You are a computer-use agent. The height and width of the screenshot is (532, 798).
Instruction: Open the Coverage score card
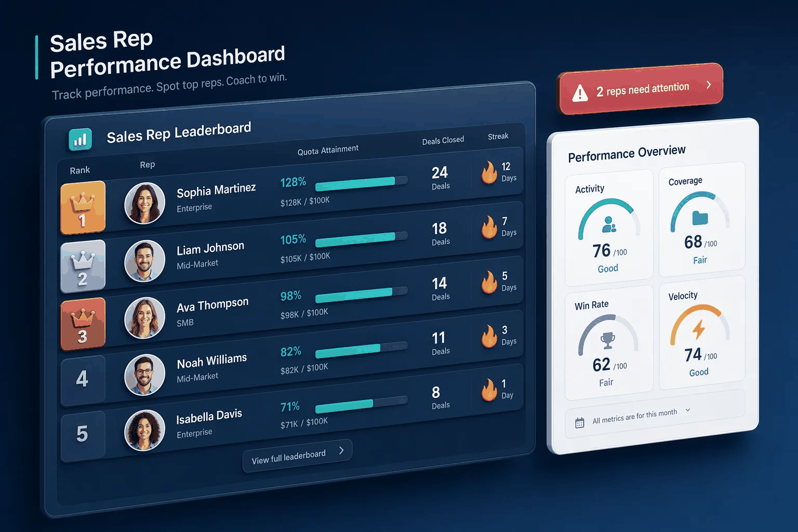(702, 220)
